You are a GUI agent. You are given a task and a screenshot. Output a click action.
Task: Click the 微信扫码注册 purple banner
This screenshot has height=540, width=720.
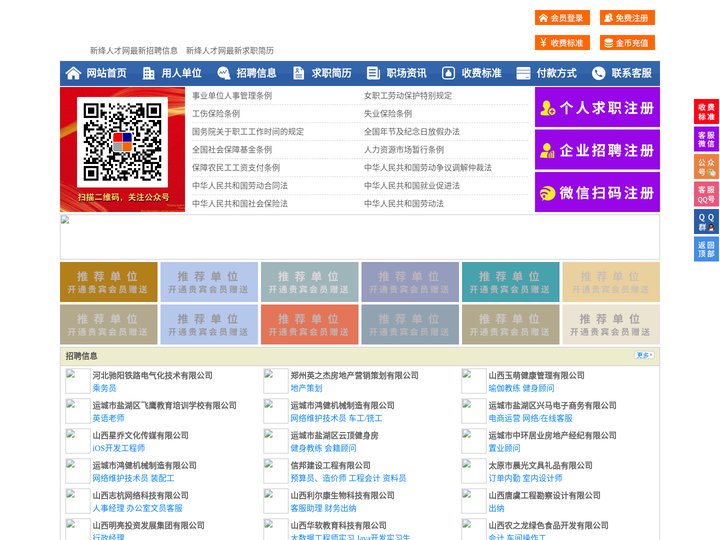(597, 192)
